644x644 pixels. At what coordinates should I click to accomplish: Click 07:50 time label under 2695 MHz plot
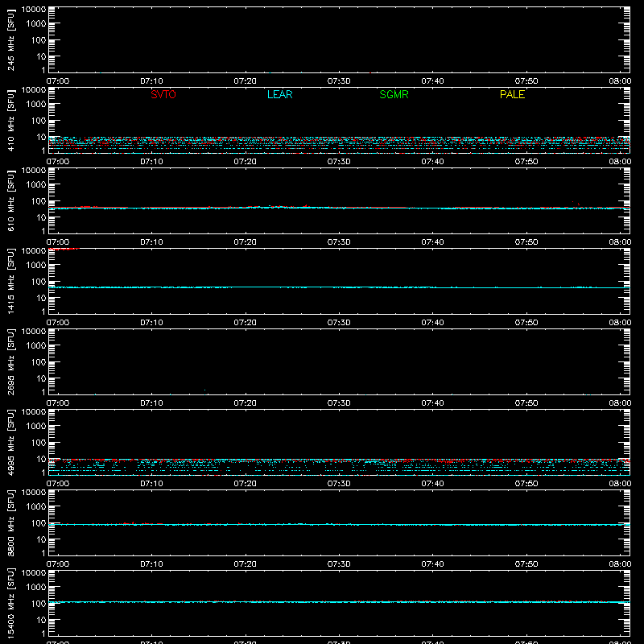(526, 403)
